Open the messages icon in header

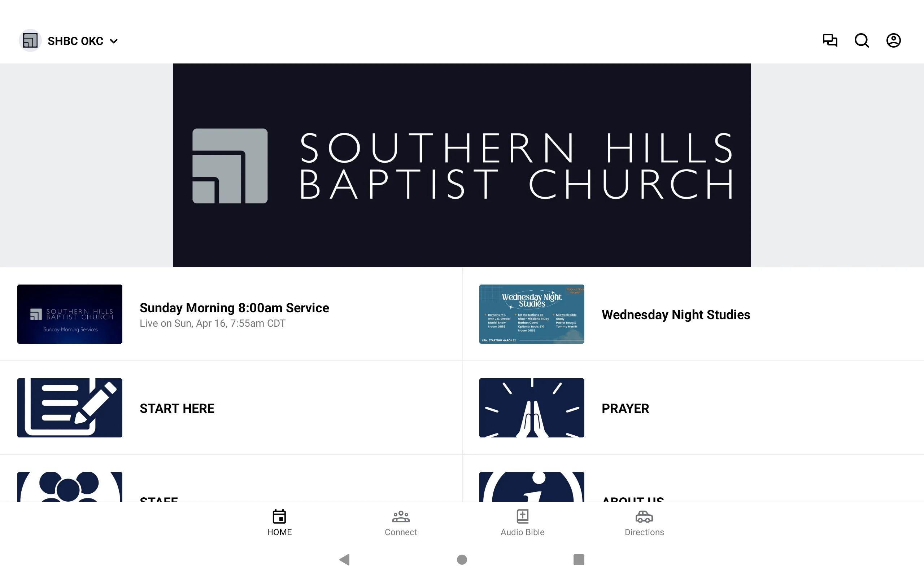[x=830, y=40]
